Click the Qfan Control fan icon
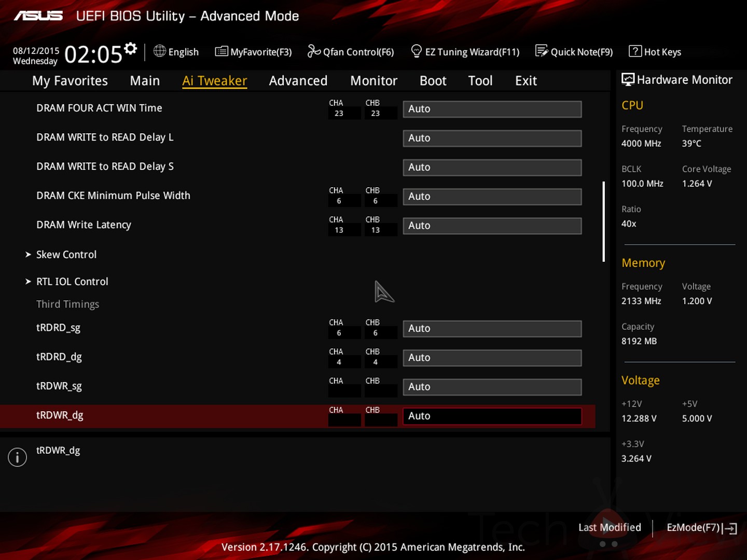747x560 pixels. [x=314, y=51]
